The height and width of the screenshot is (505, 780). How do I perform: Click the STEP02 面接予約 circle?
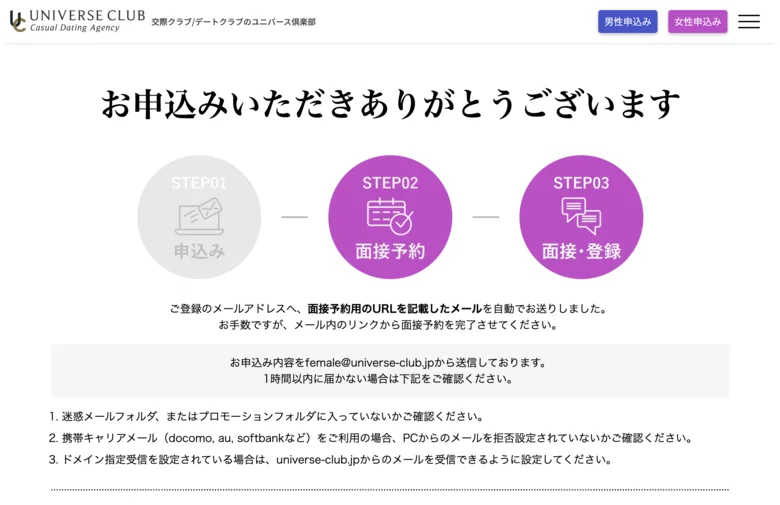(390, 217)
